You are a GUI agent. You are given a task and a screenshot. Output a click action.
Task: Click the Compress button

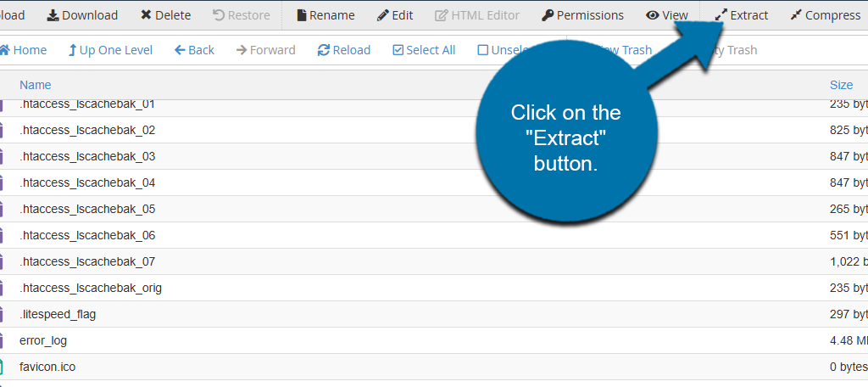[x=825, y=15]
